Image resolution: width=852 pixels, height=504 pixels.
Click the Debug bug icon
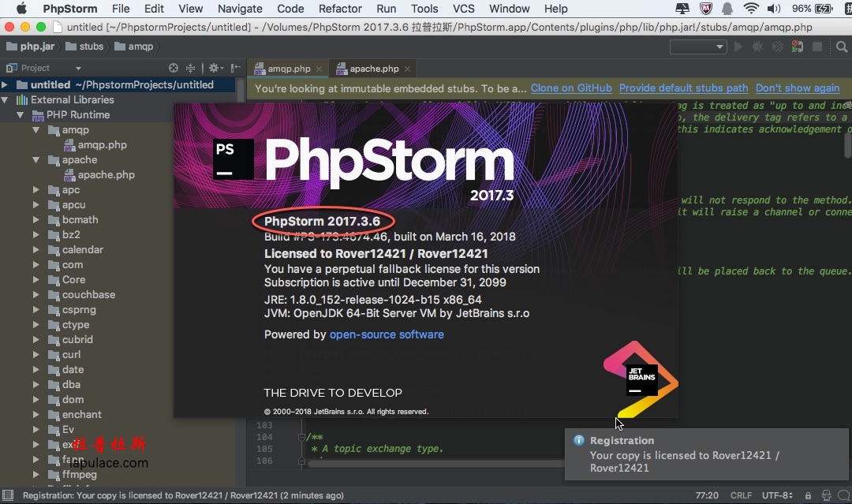tap(757, 47)
